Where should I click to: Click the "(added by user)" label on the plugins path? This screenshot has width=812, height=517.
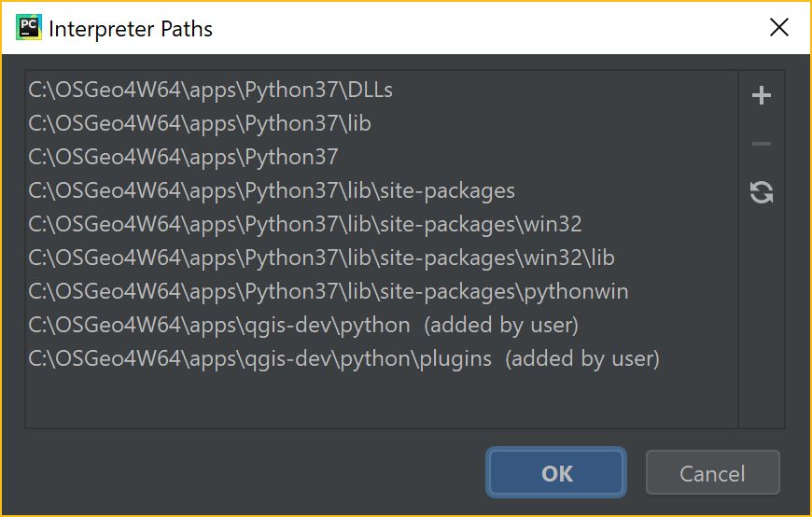point(582,359)
